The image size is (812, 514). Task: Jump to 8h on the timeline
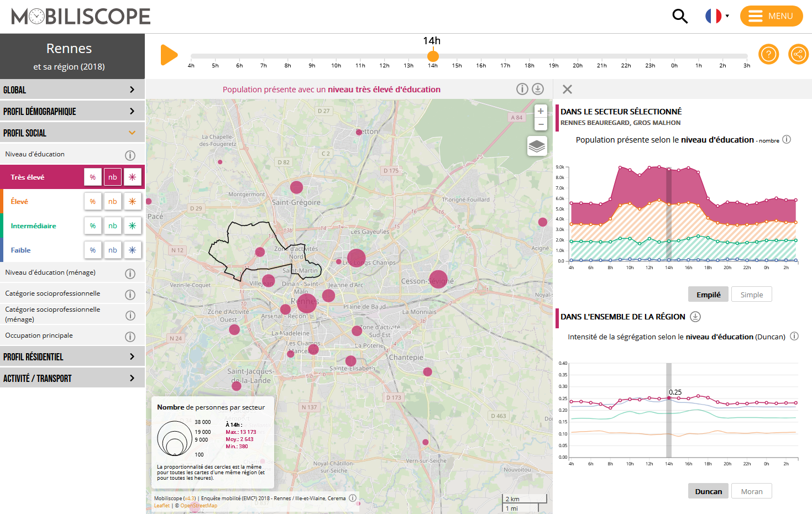(x=287, y=66)
